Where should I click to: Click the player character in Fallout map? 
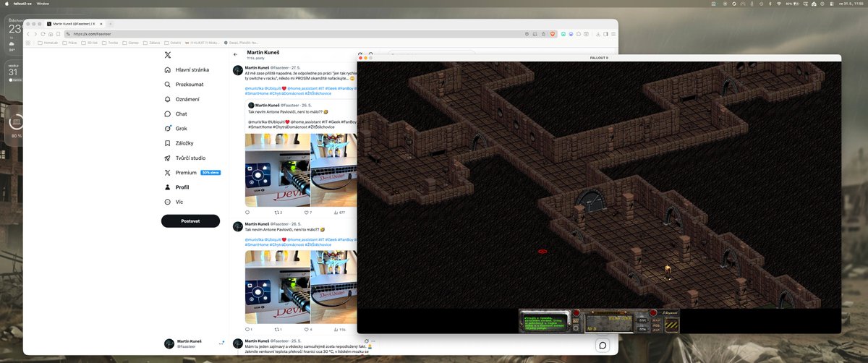[667, 271]
